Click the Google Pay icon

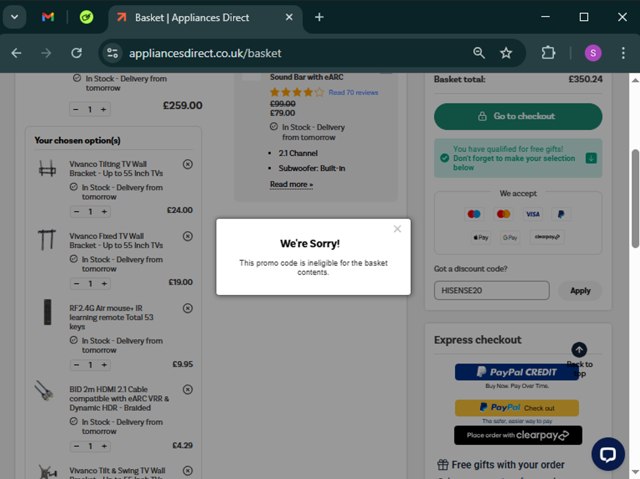tap(510, 237)
